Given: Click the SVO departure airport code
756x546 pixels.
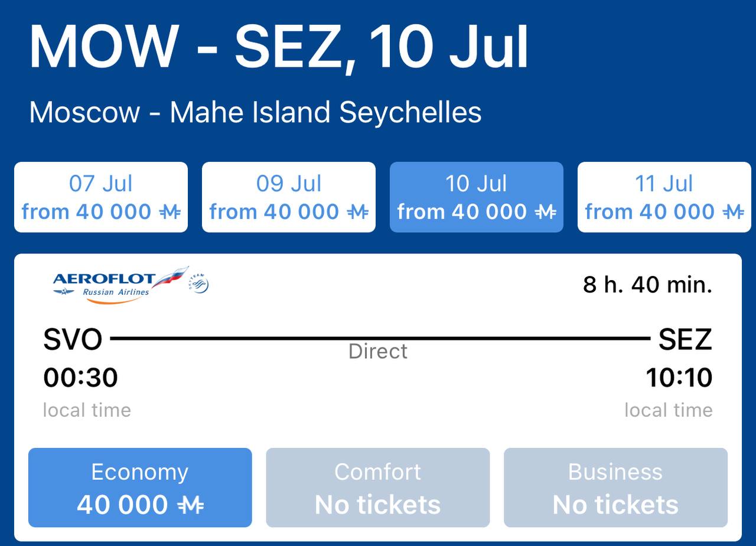Looking at the screenshot, I should 73,340.
